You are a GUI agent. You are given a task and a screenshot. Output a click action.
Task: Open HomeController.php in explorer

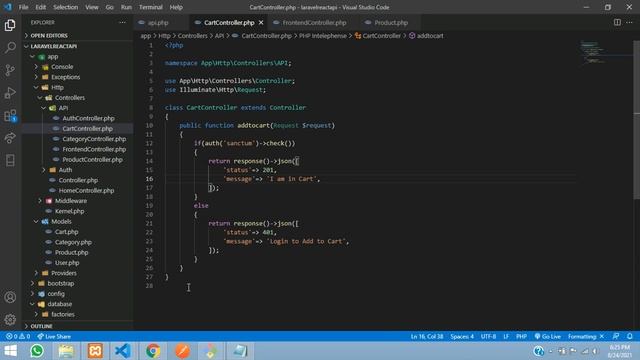tap(86, 191)
